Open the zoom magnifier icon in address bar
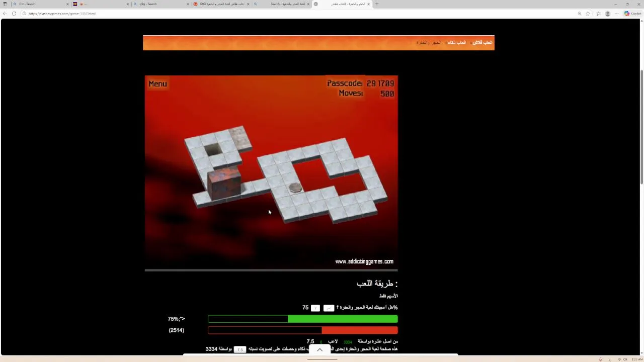644x362 pixels. click(580, 14)
